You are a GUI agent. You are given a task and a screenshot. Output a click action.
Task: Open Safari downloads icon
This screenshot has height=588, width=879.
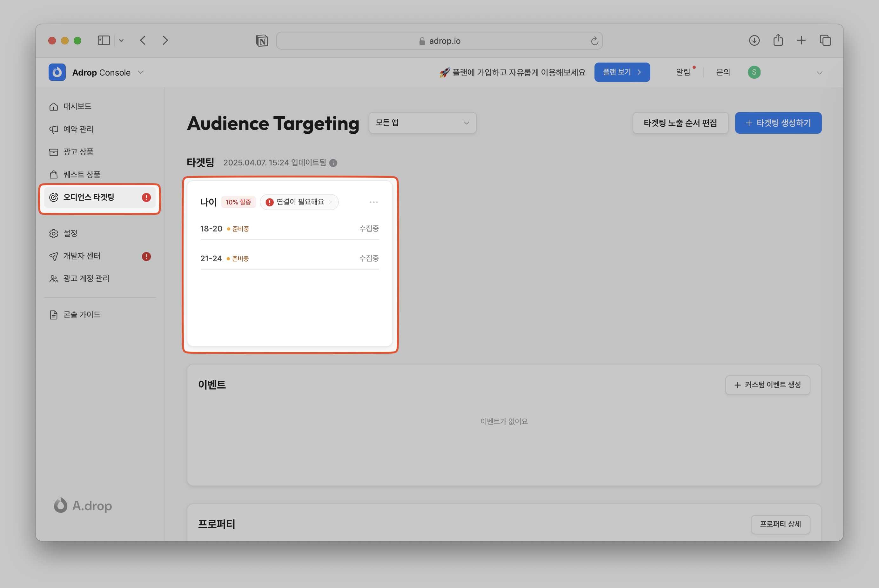click(754, 41)
